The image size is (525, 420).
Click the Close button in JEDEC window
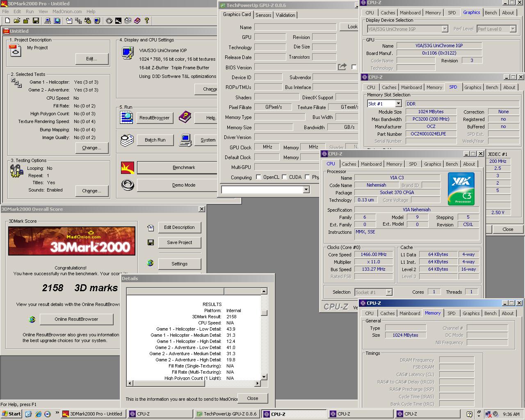508,229
